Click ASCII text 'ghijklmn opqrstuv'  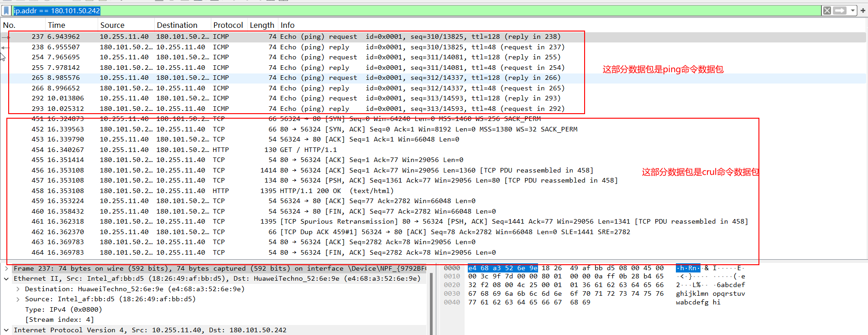click(x=711, y=293)
